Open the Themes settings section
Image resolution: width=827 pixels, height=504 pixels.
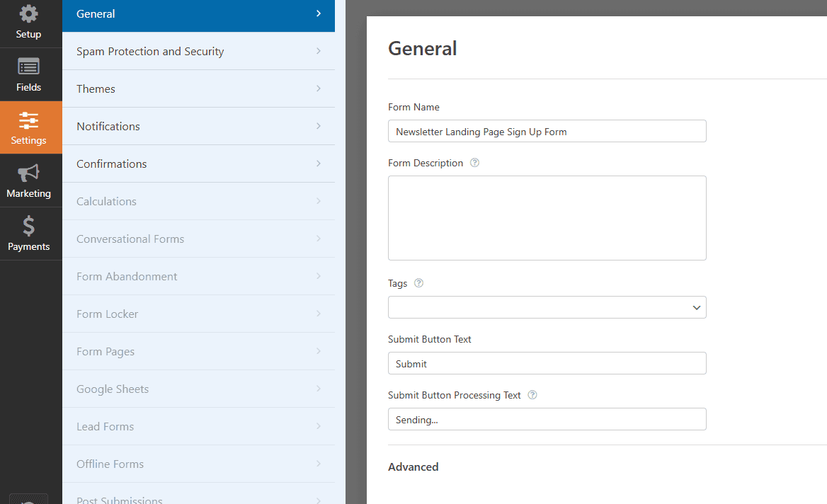click(198, 88)
